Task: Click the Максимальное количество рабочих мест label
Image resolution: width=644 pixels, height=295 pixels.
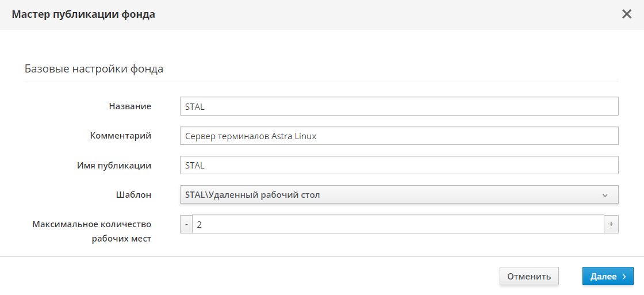Action: [92, 231]
